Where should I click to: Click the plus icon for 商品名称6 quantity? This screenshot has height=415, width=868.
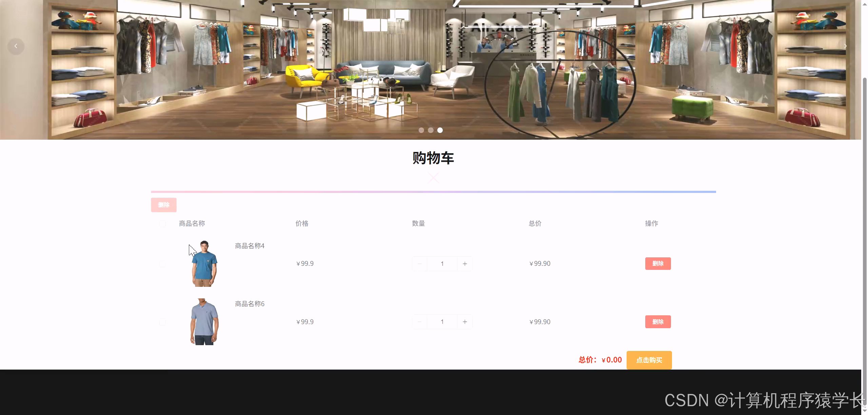pyautogui.click(x=465, y=322)
